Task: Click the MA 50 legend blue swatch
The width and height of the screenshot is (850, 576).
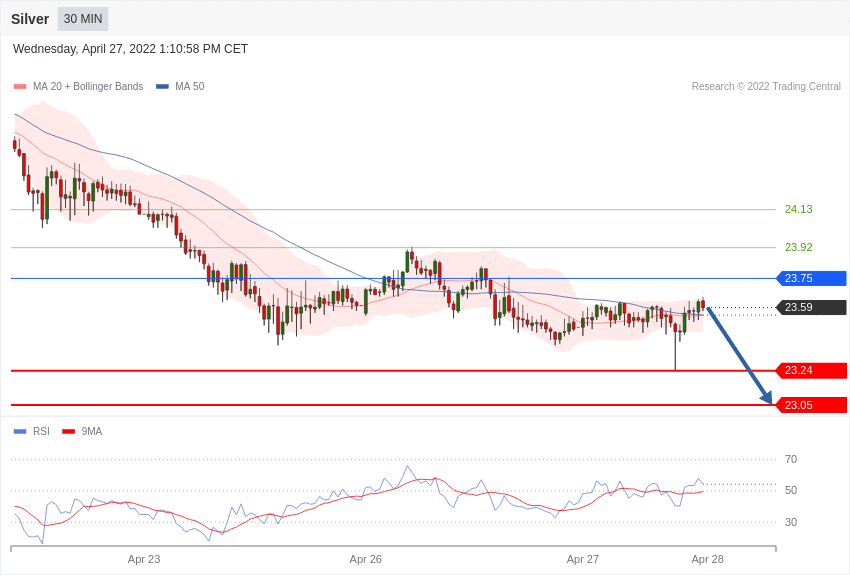Action: [162, 87]
